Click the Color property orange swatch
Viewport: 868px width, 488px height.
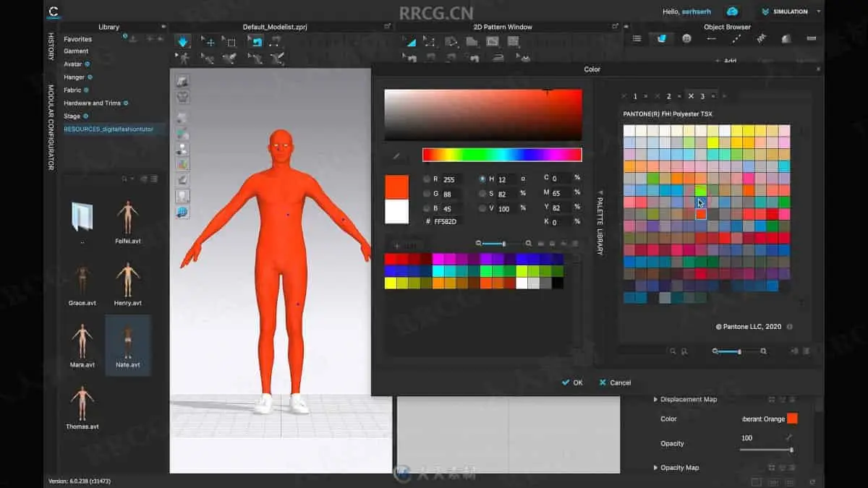click(792, 419)
